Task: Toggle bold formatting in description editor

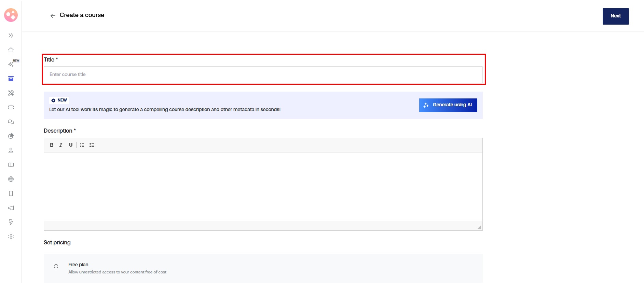Action: pyautogui.click(x=52, y=145)
